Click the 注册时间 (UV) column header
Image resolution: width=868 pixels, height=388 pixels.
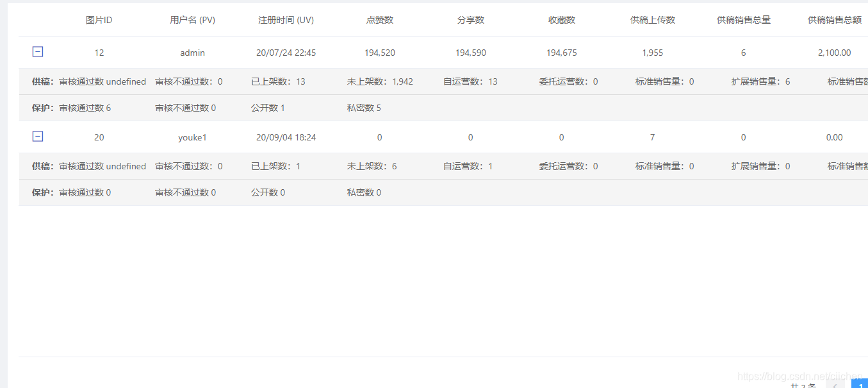pyautogui.click(x=286, y=20)
